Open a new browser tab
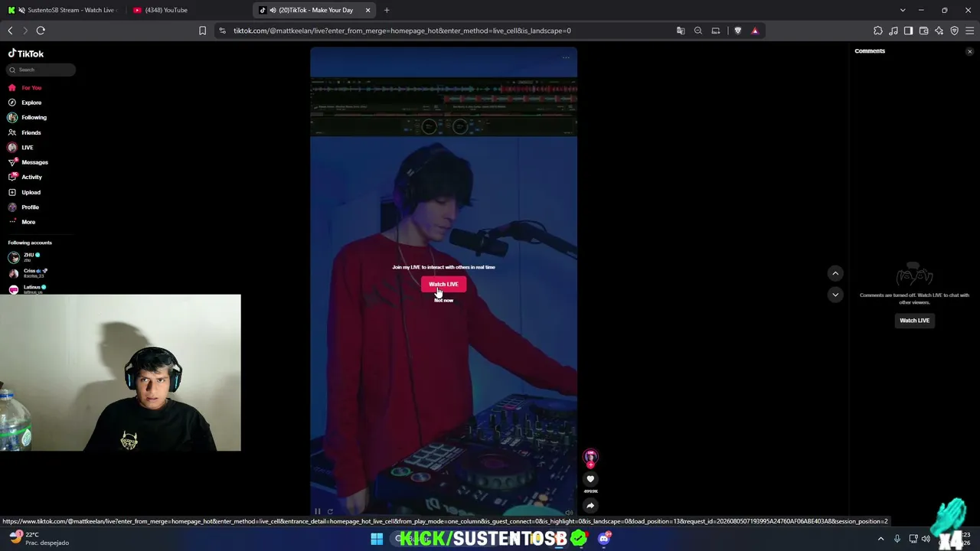 (387, 10)
